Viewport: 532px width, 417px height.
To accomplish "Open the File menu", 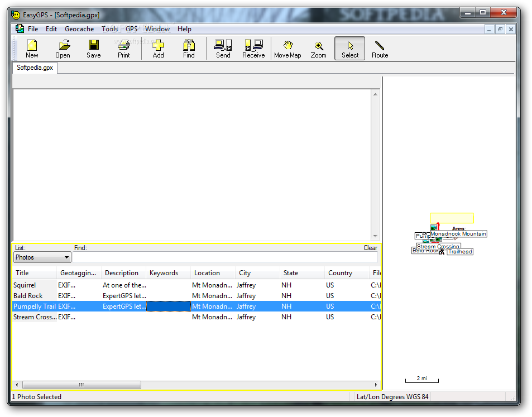I will click(33, 29).
